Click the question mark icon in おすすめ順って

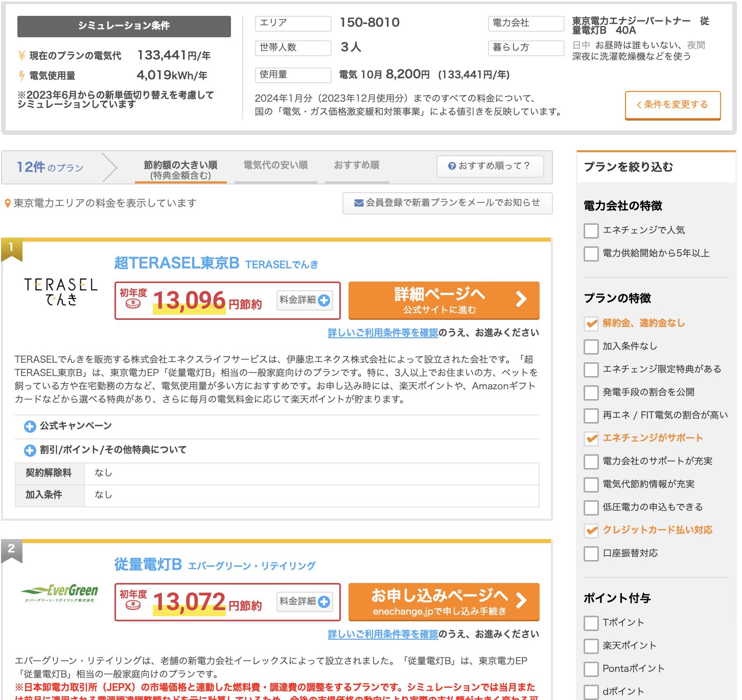coord(452,166)
